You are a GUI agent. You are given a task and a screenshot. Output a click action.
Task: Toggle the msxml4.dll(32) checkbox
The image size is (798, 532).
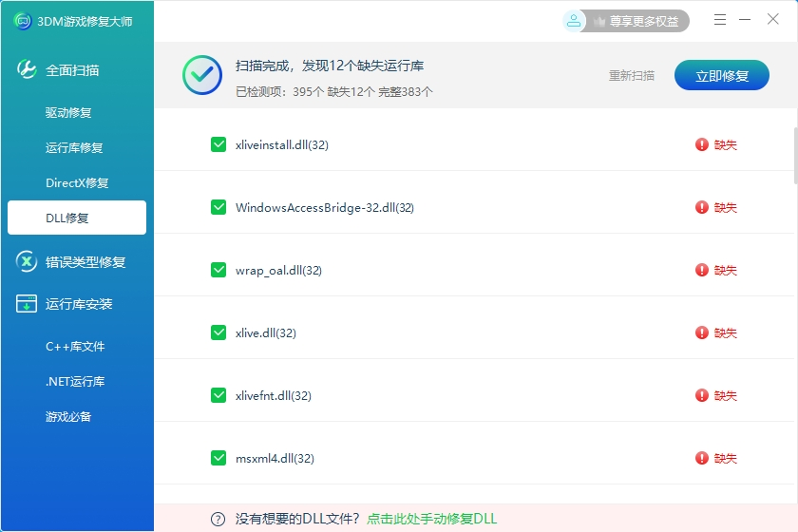[x=218, y=458]
